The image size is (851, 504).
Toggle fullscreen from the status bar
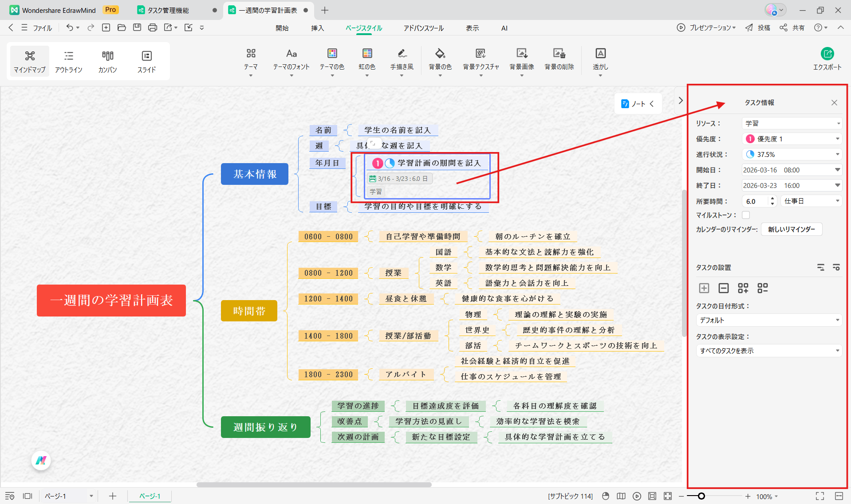coord(819,496)
